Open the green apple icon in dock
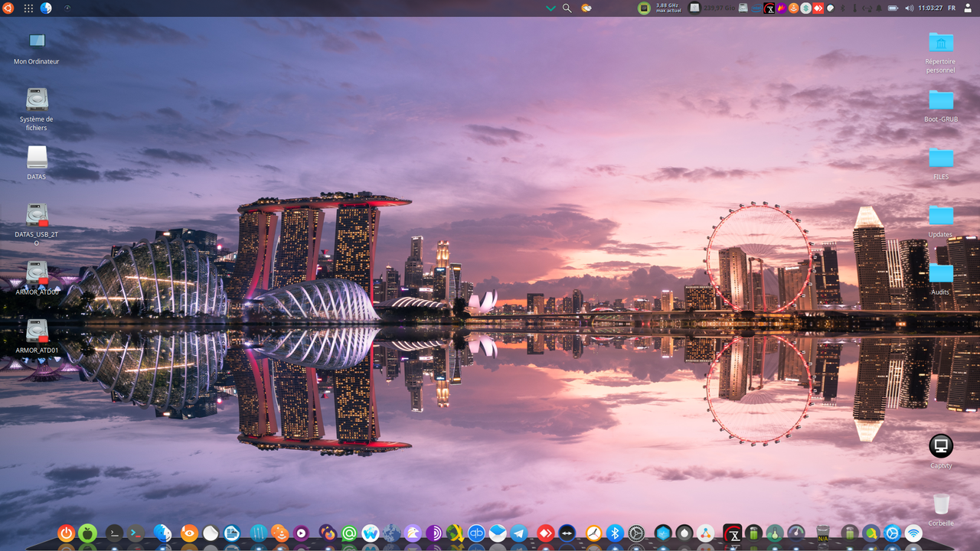 tap(87, 533)
